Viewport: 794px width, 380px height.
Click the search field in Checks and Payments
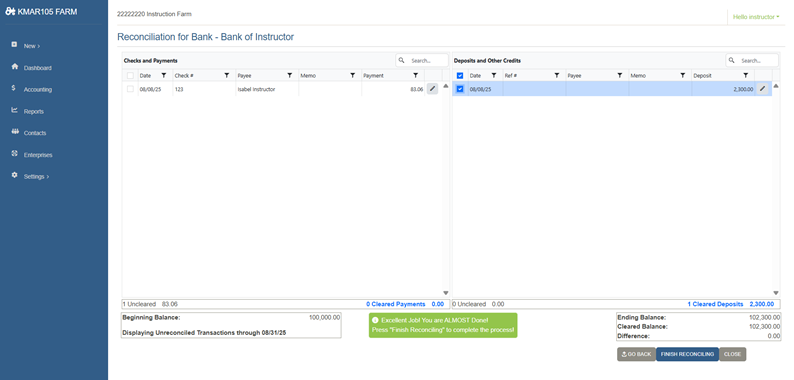[422, 60]
